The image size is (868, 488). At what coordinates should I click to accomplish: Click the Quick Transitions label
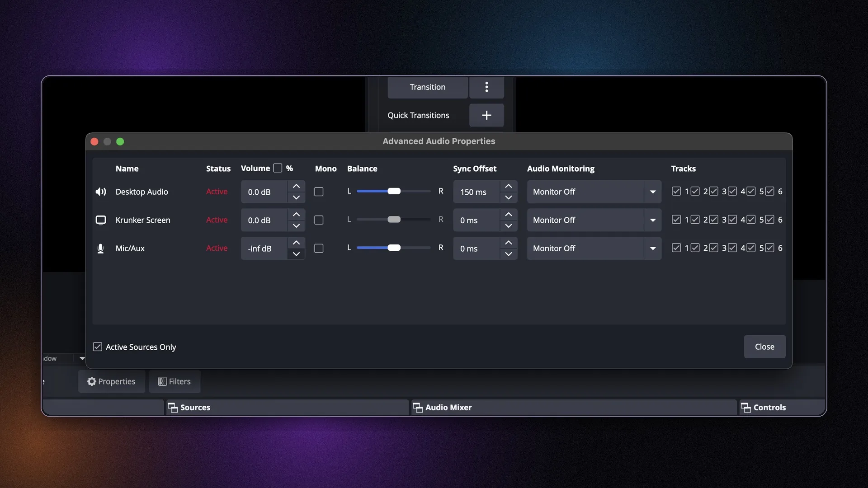pos(418,115)
